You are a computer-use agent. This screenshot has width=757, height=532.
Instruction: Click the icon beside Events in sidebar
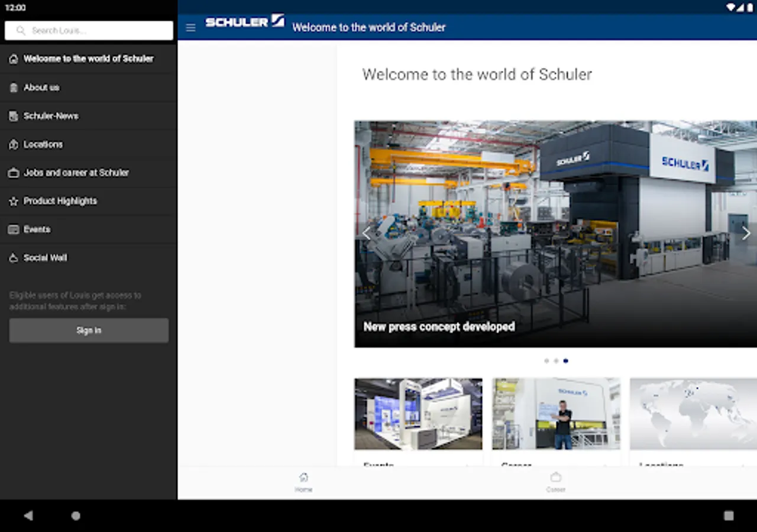14,229
